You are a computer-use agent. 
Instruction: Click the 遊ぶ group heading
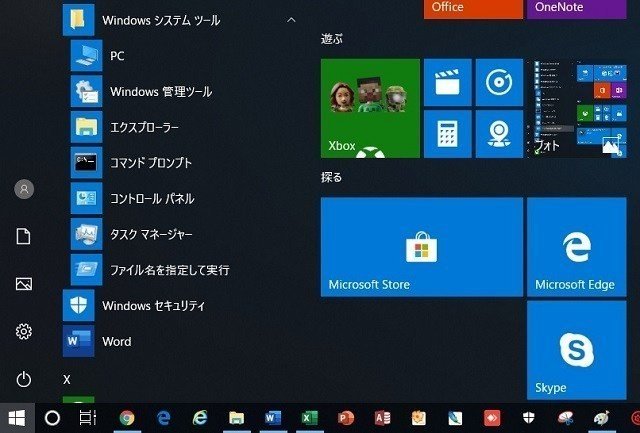332,39
